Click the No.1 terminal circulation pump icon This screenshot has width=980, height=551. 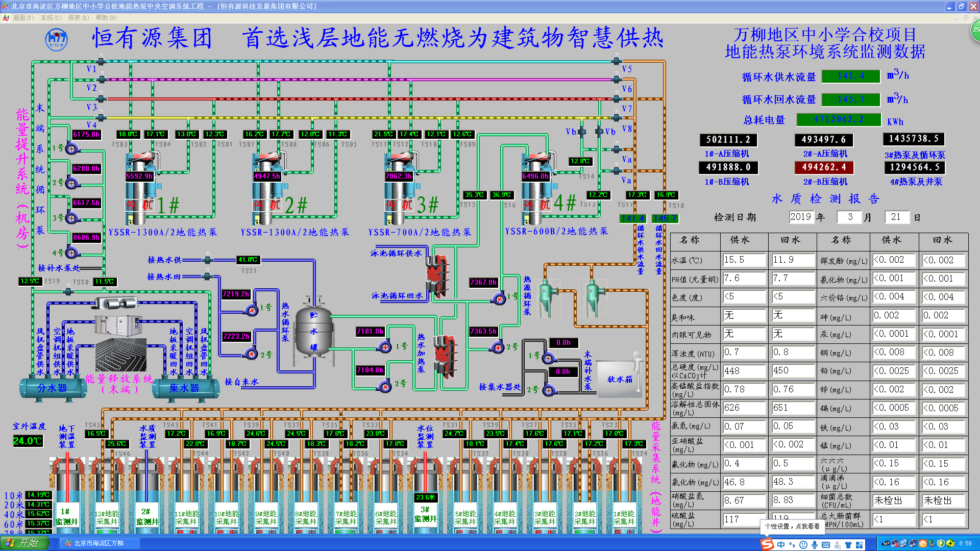pyautogui.click(x=71, y=148)
